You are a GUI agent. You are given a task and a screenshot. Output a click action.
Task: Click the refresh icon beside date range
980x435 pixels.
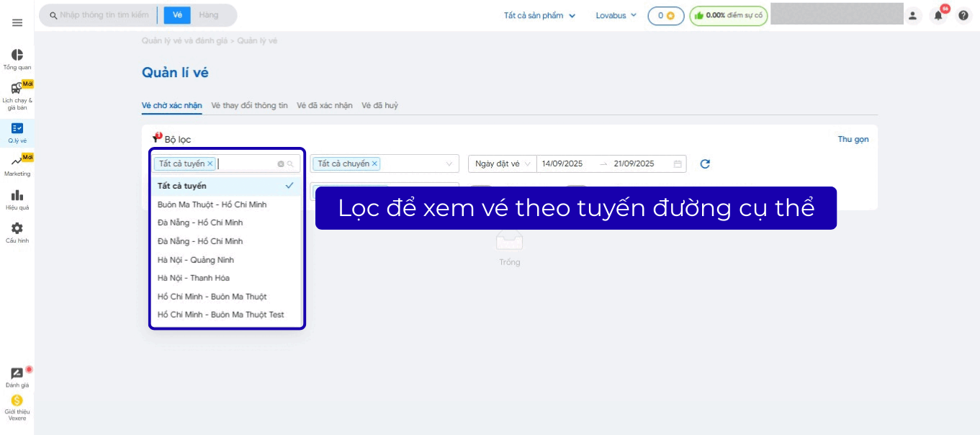pos(705,163)
